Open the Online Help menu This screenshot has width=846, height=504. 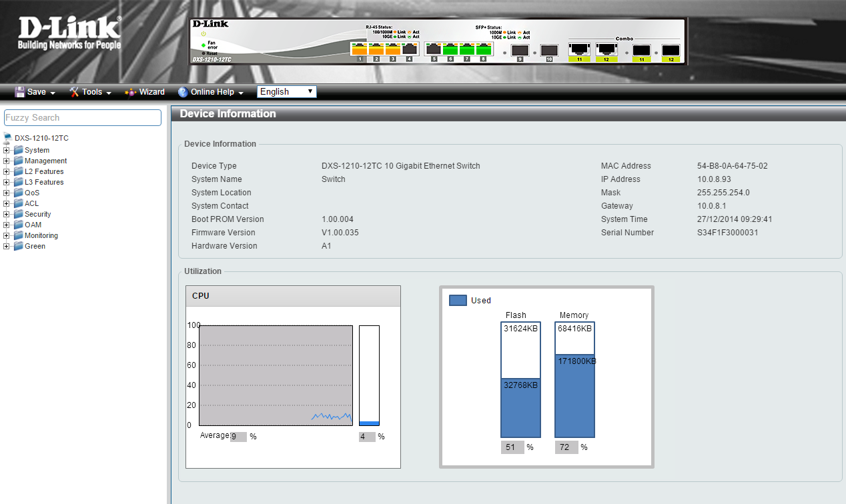(217, 92)
